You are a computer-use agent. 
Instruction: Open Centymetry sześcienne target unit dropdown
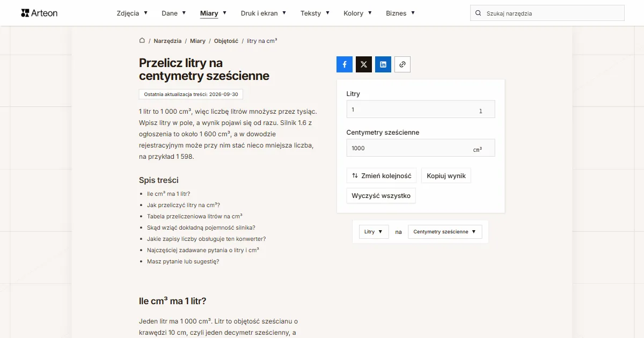coord(445,232)
